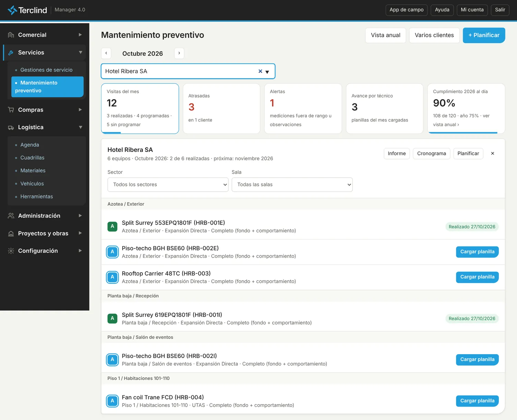Select the Atrasadas card
The height and width of the screenshot is (420, 517).
pyautogui.click(x=221, y=109)
